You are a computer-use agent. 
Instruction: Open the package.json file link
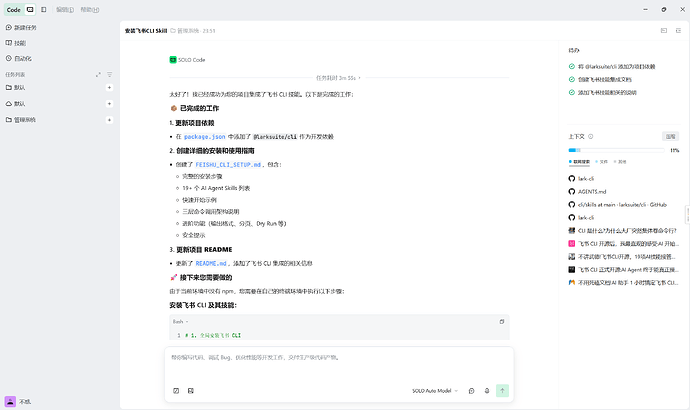[x=205, y=137]
